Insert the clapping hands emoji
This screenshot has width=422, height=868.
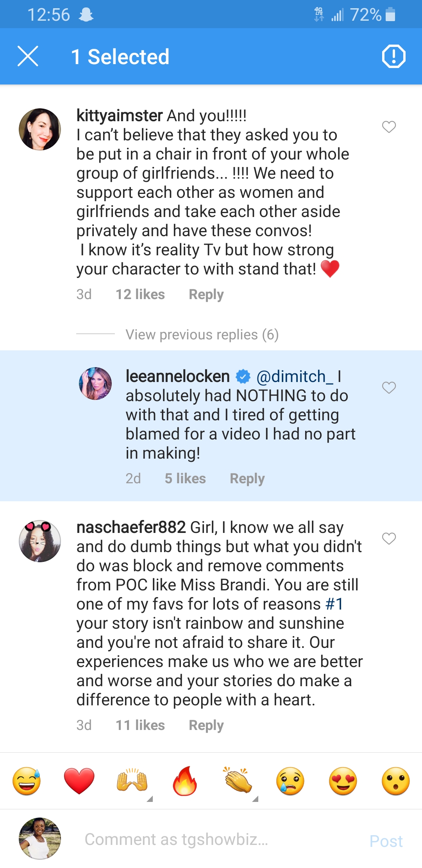pos(238,781)
